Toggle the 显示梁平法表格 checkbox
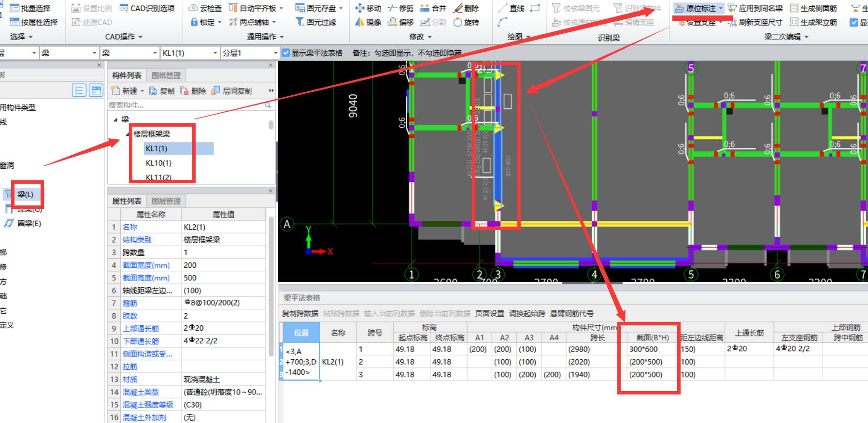Viewport: 868px width, 423px height. click(x=286, y=53)
